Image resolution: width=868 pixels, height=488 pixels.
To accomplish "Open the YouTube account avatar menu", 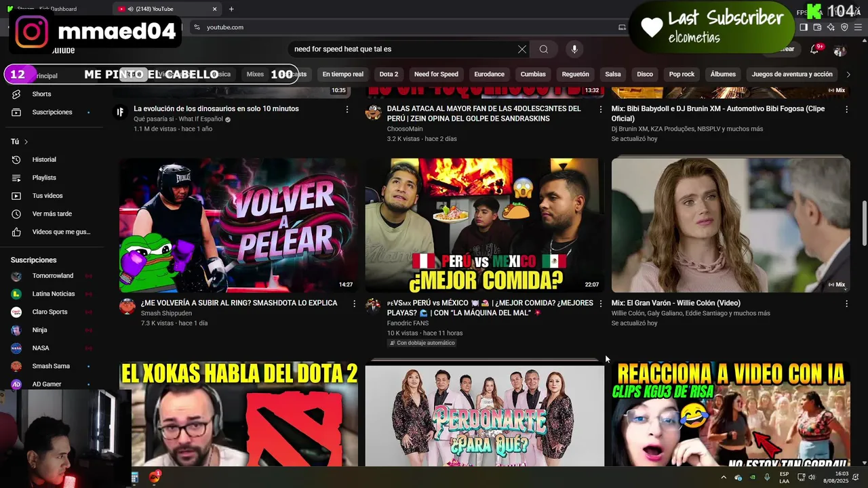I will point(840,50).
